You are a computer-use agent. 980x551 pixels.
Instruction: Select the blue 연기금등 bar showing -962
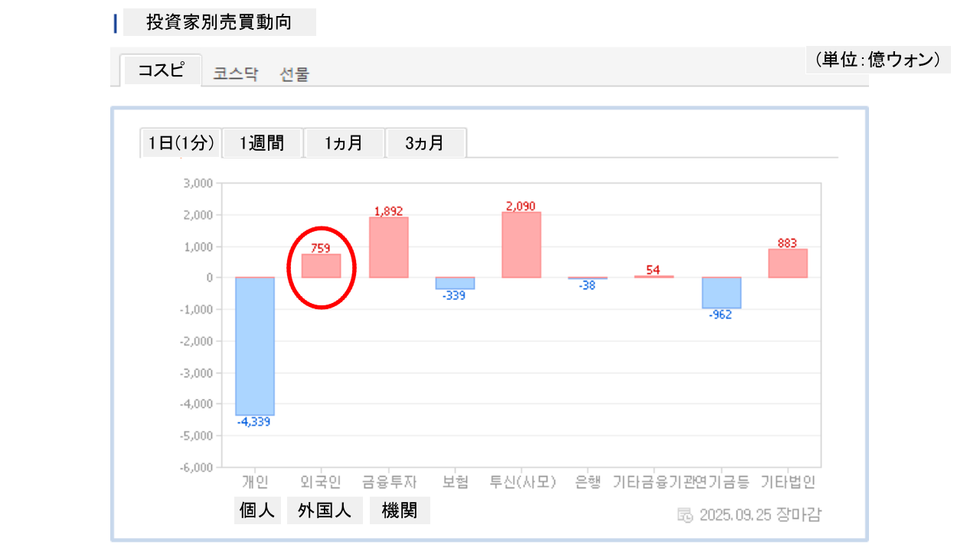click(721, 292)
